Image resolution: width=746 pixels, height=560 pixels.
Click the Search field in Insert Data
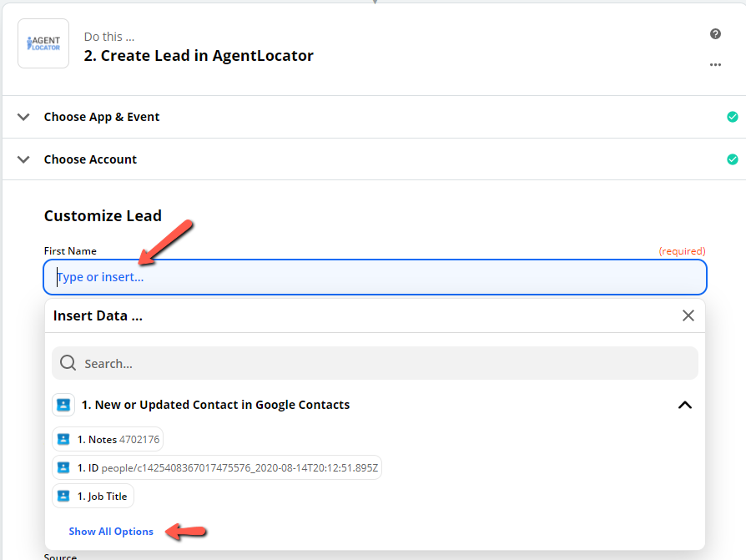click(375, 364)
